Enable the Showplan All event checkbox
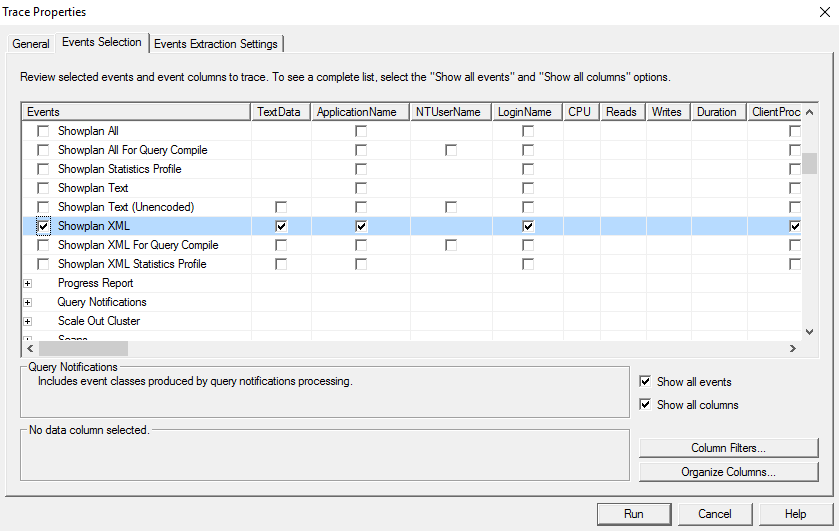The width and height of the screenshot is (839, 531). click(43, 131)
